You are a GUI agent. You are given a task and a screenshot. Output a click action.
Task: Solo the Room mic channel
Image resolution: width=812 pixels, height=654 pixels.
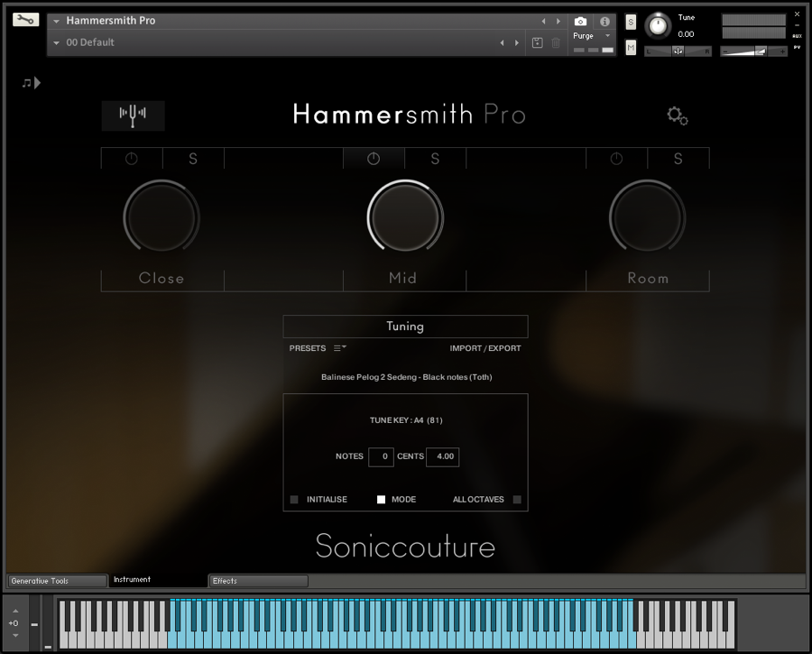point(678,159)
